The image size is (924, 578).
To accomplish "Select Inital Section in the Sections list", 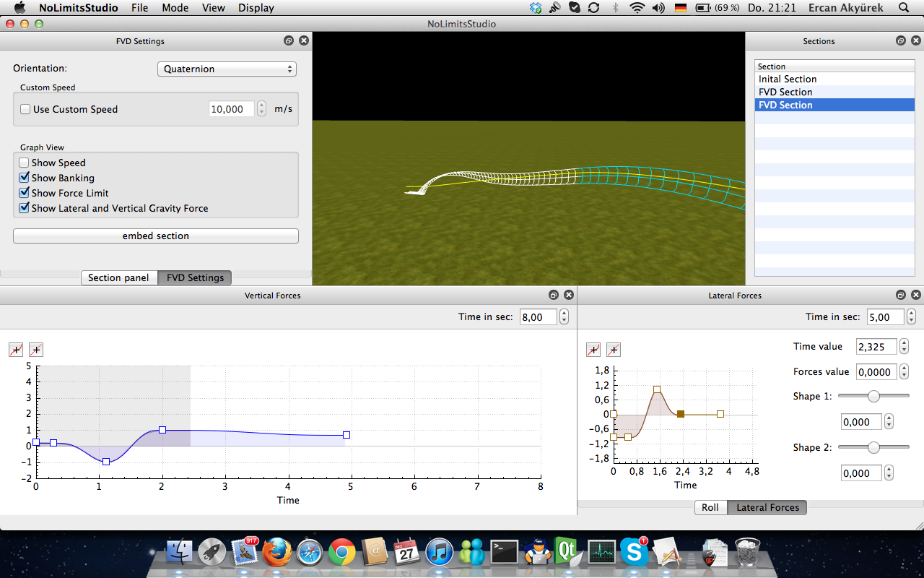I will pyautogui.click(x=788, y=79).
